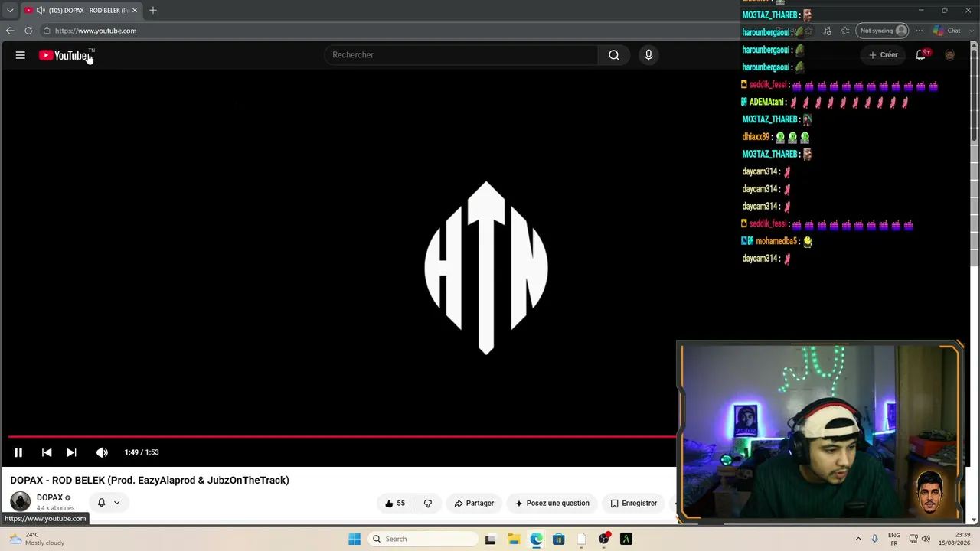Go back in the browser

[x=10, y=31]
